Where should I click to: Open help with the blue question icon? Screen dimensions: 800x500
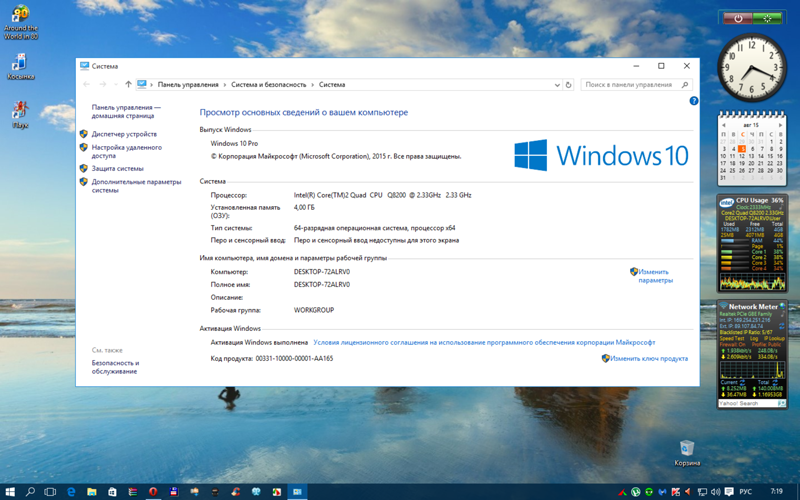[x=693, y=101]
